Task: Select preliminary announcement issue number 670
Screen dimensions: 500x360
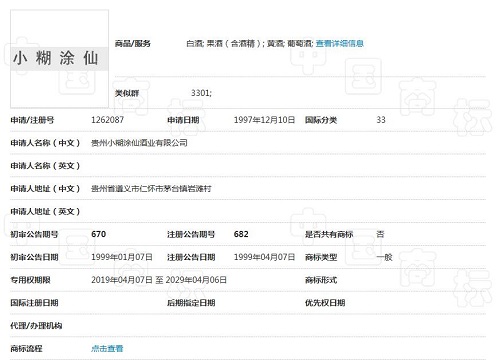Action: point(99,234)
